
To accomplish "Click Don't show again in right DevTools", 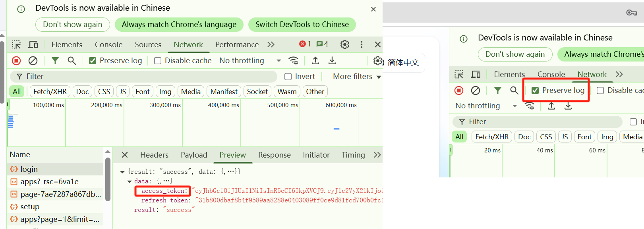I will tap(515, 54).
